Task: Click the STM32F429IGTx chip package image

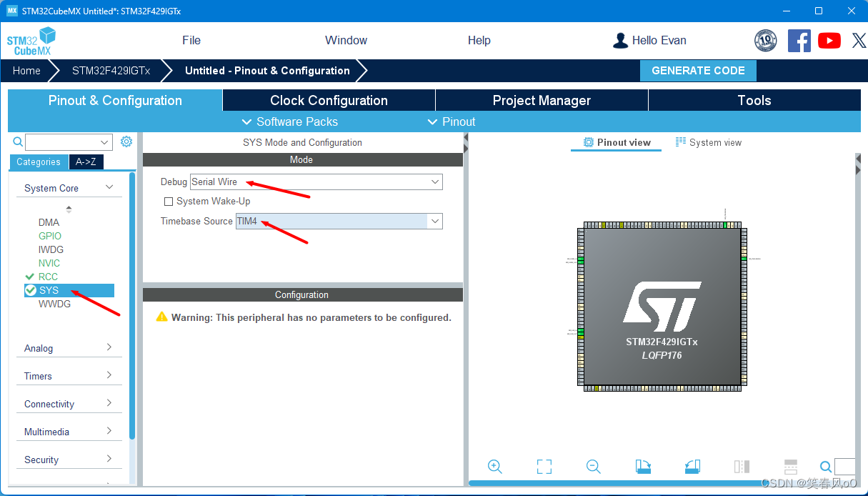Action: pyautogui.click(x=662, y=307)
